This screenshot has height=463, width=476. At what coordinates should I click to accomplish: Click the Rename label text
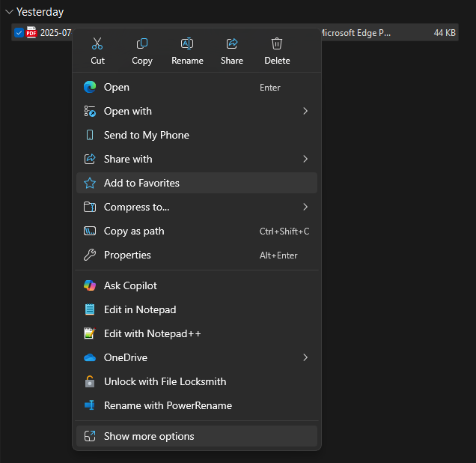pyautogui.click(x=187, y=61)
